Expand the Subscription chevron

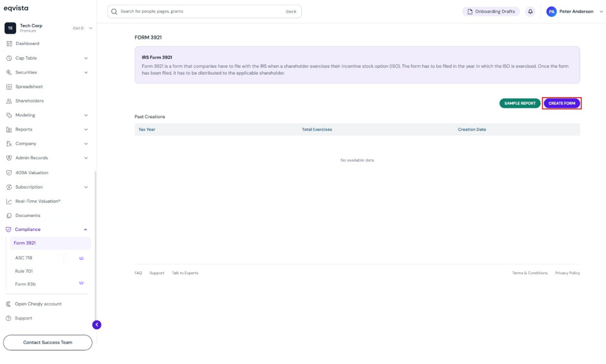pos(86,187)
